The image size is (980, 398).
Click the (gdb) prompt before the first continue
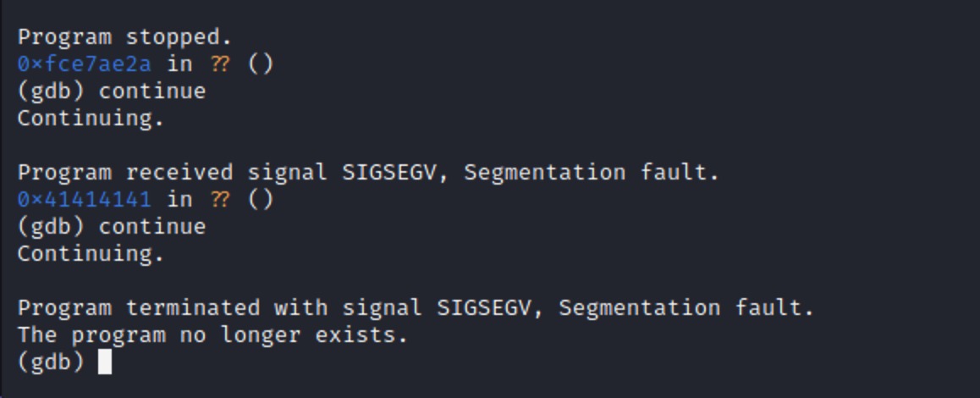click(x=51, y=91)
